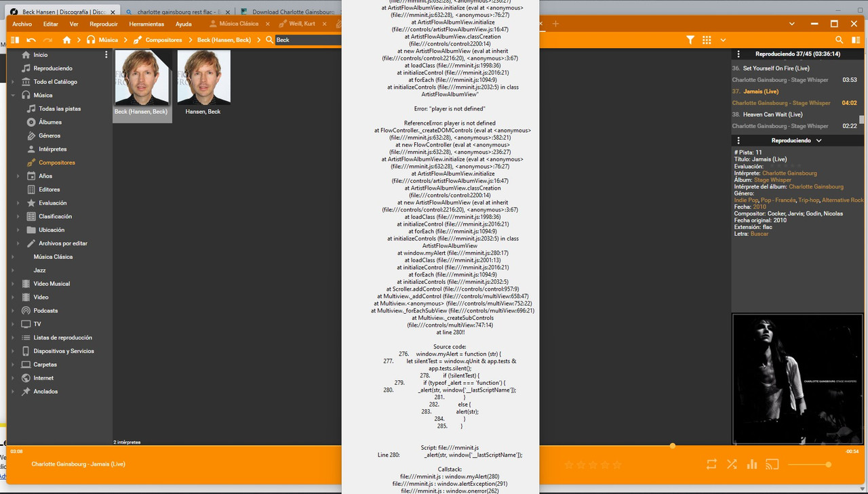Expand the Evaluación tree node
This screenshot has height=494, width=868.
[x=18, y=203]
